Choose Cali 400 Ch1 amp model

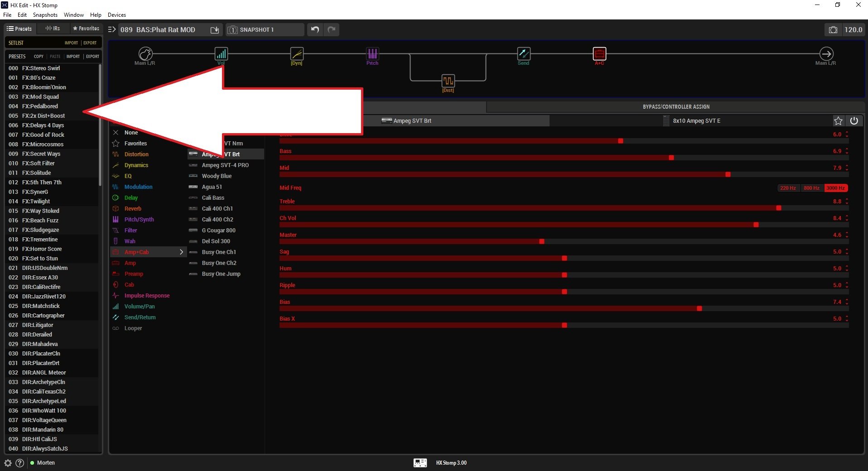tap(217, 209)
